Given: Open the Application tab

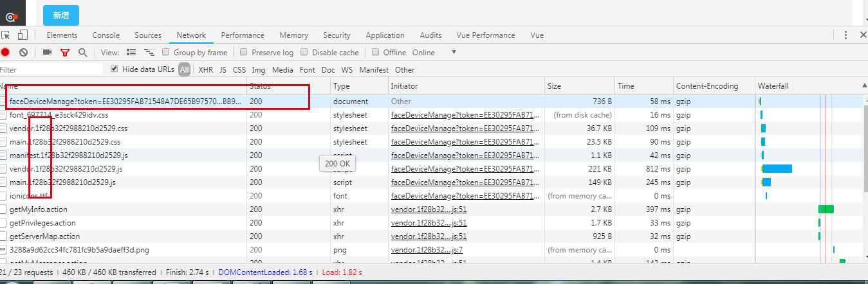Looking at the screenshot, I should pos(385,35).
